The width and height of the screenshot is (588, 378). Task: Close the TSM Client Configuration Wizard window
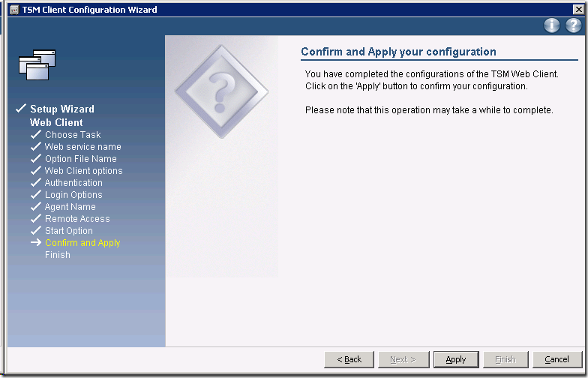[x=578, y=10]
